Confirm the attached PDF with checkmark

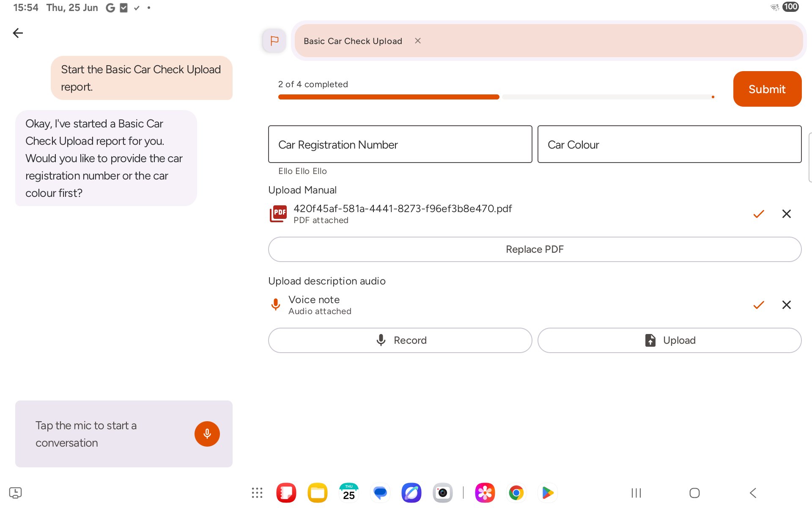pyautogui.click(x=759, y=214)
